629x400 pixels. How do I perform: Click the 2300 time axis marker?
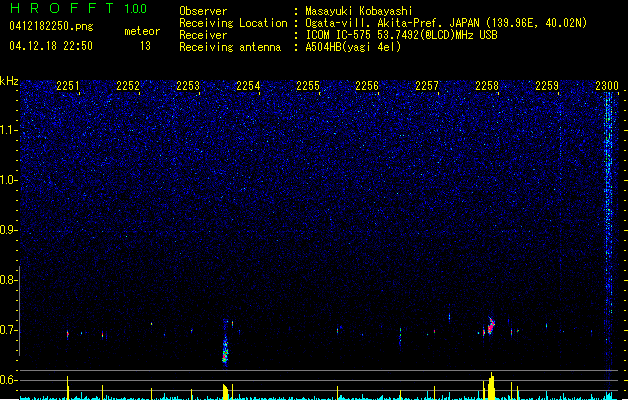coord(607,86)
